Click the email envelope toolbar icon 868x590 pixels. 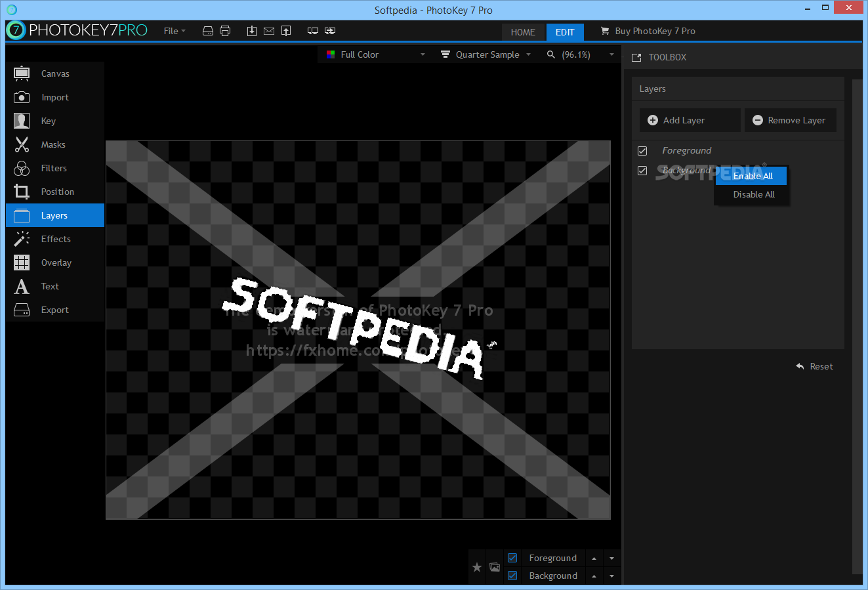pos(269,31)
